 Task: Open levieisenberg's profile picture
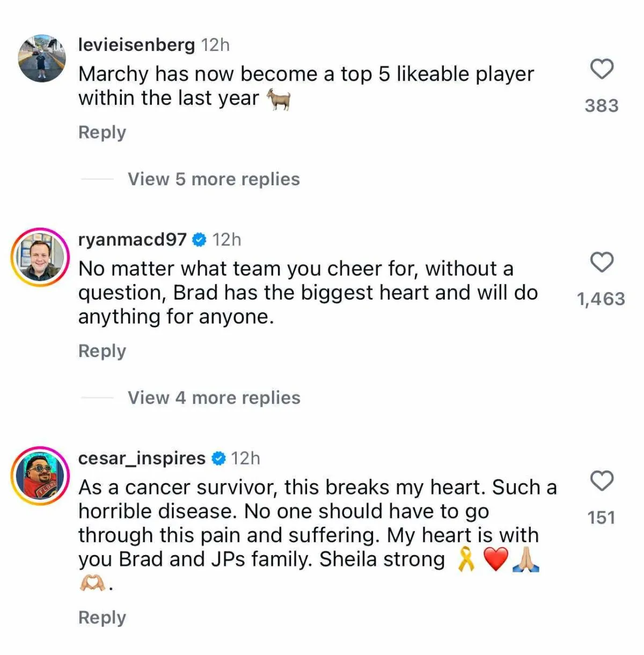42,58
